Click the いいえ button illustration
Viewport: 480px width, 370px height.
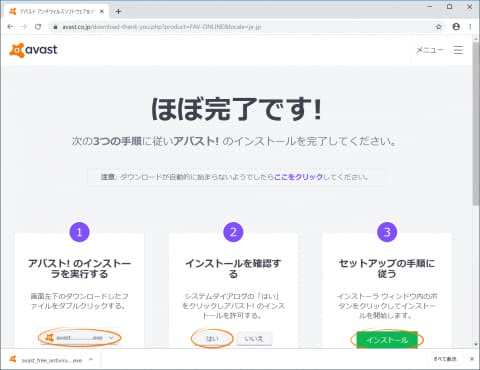click(254, 339)
